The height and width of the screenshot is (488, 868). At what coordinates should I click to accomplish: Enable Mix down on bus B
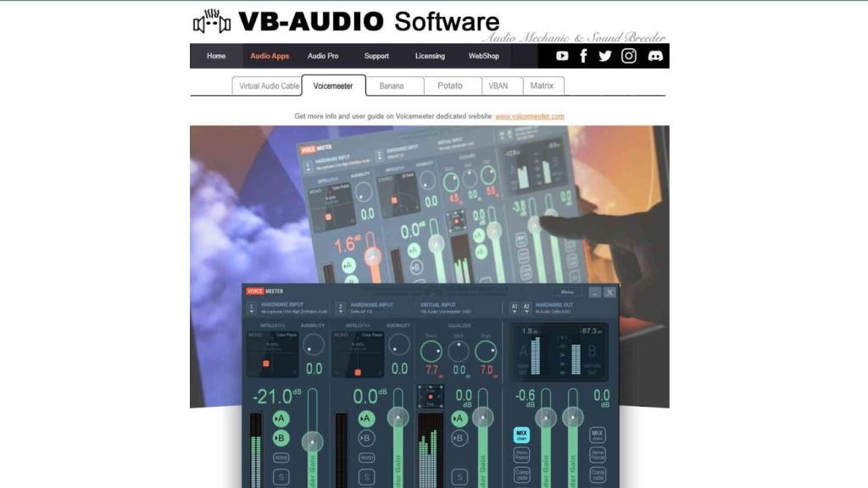point(597,435)
